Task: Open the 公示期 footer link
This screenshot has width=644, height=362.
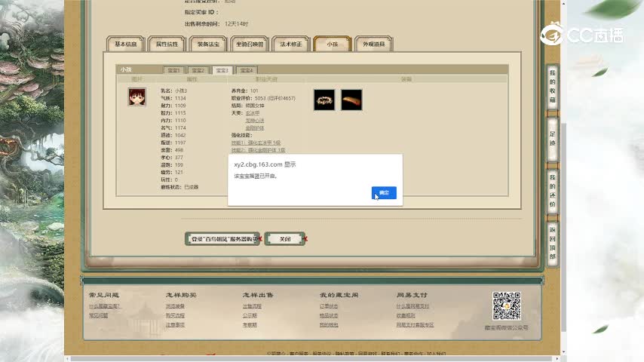Action: (x=250, y=315)
